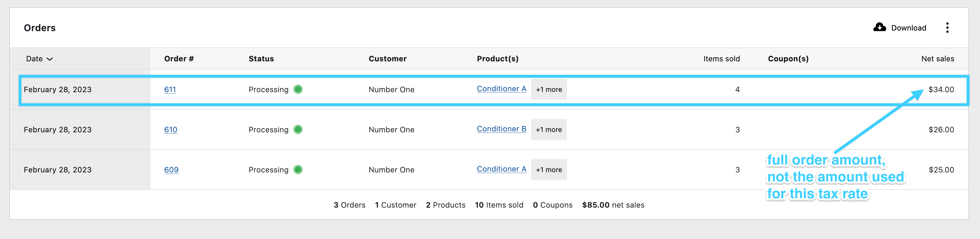Image resolution: width=980 pixels, height=239 pixels.
Task: Open order 611 details link
Action: (170, 89)
